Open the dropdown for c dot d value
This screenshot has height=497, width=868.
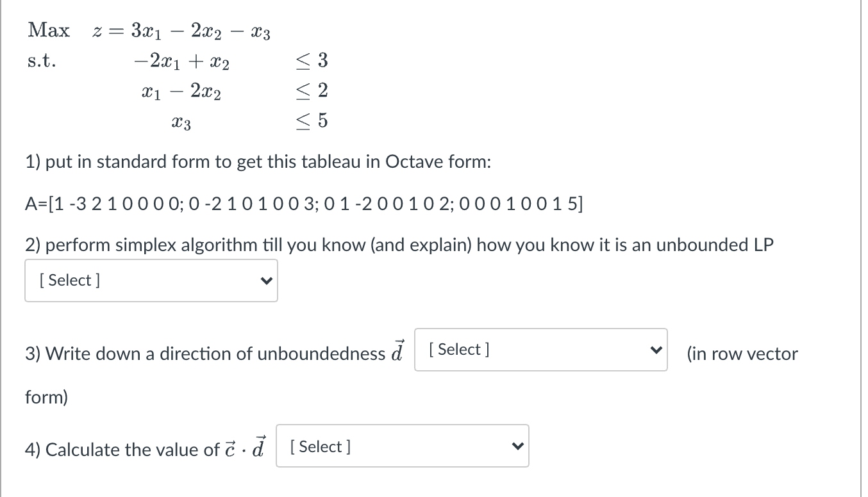coord(402,446)
